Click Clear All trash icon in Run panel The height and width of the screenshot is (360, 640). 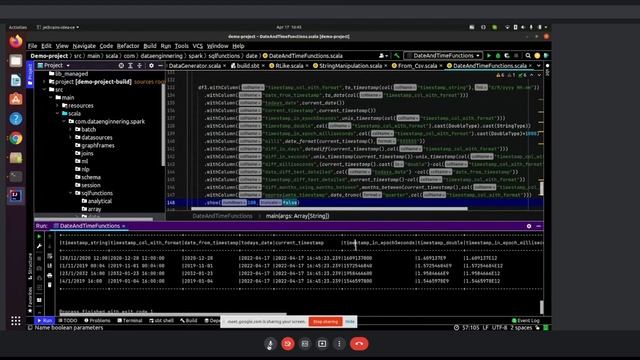49,285
